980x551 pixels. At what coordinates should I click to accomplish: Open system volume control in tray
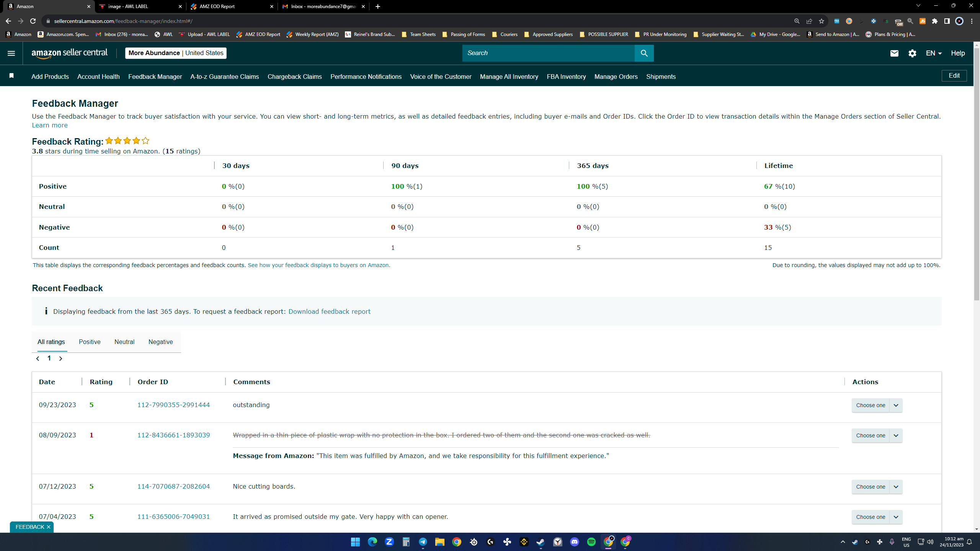(x=930, y=542)
